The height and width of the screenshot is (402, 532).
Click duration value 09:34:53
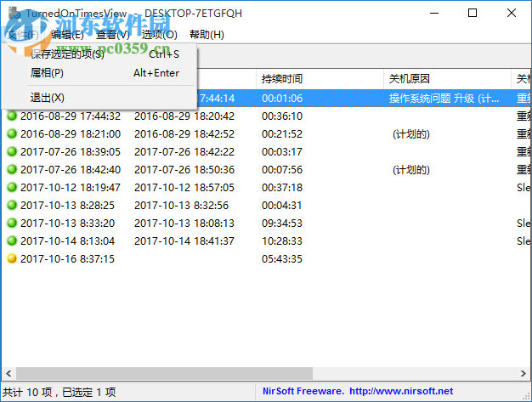click(282, 224)
